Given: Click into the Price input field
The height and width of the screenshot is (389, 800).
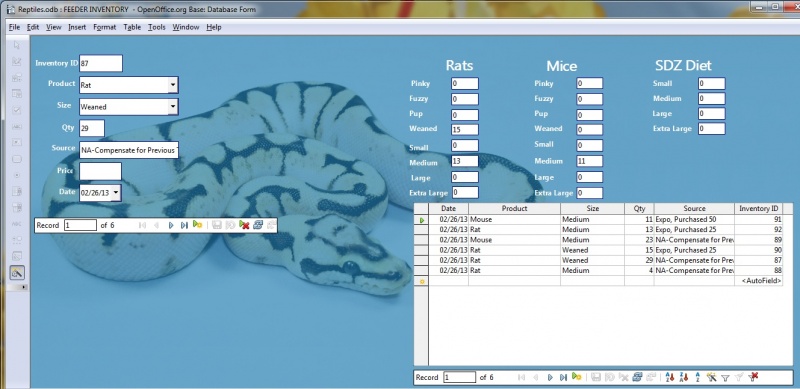Looking at the screenshot, I should tap(101, 172).
